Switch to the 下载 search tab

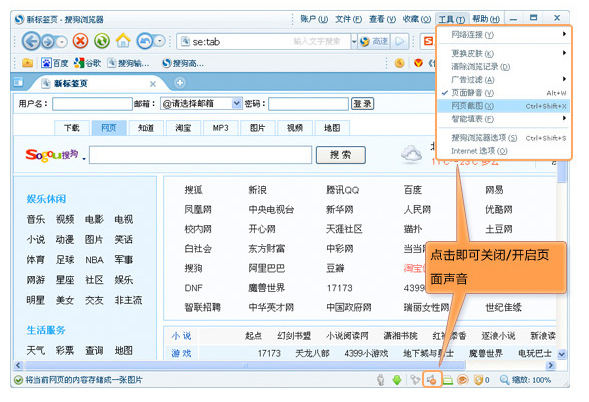pos(72,128)
